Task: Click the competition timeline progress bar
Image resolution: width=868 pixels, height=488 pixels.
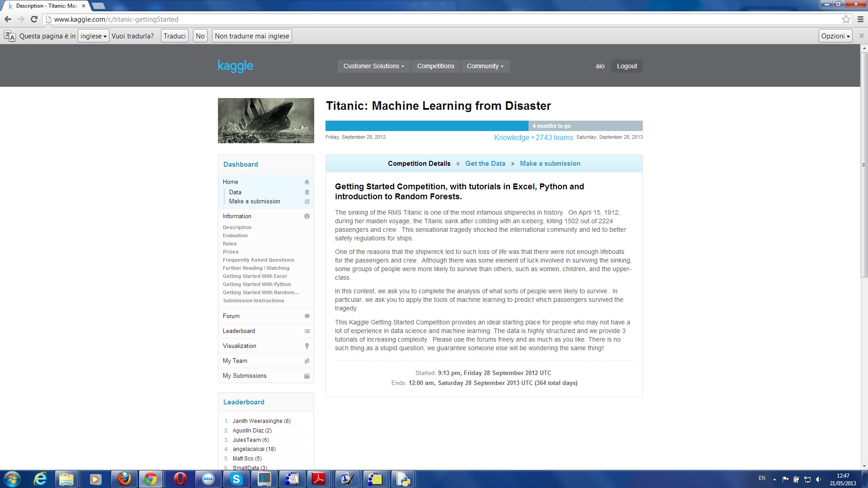Action: [484, 126]
